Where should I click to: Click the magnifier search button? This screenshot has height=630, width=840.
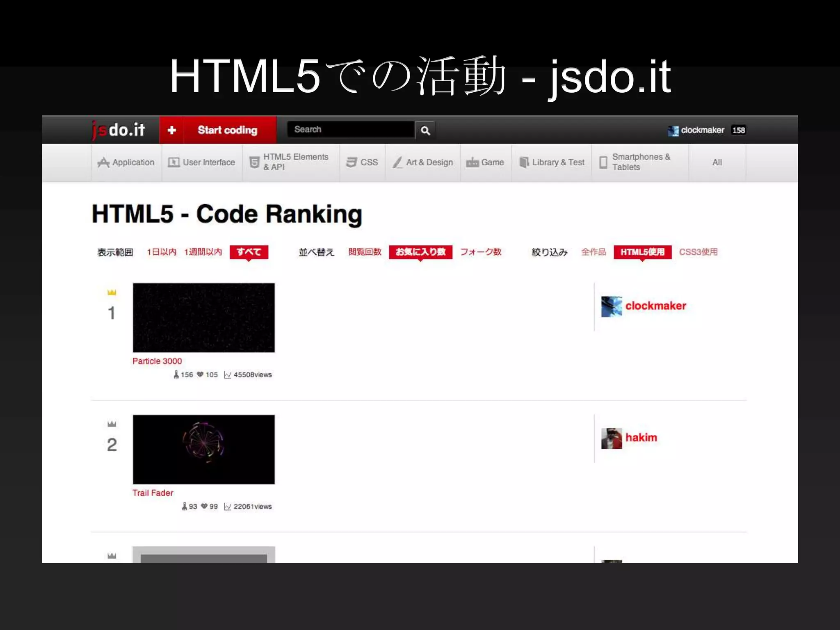click(425, 130)
